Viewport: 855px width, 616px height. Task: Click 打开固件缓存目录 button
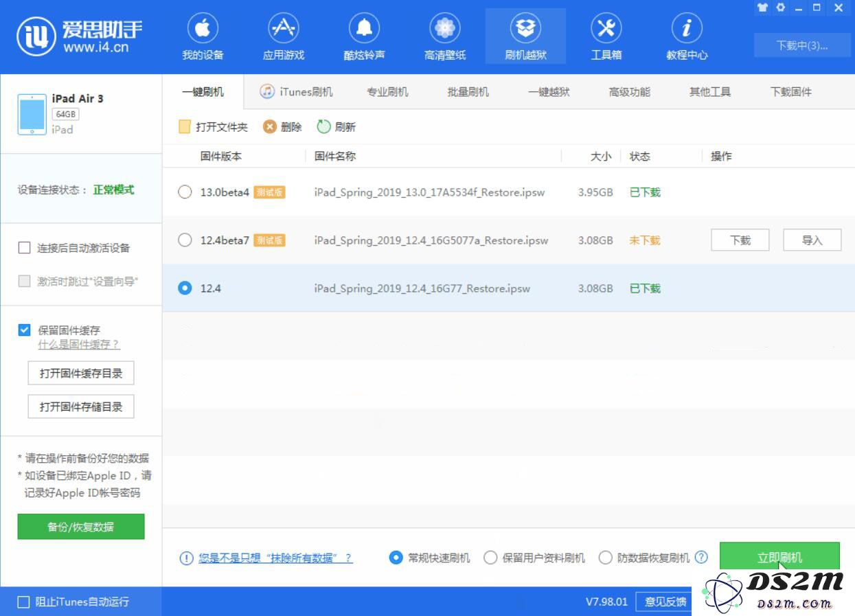(81, 374)
